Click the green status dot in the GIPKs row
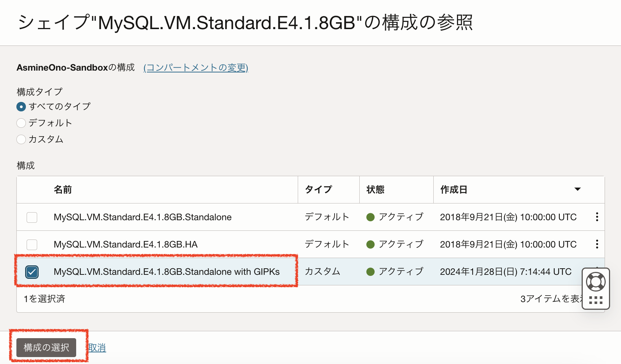 tap(370, 272)
